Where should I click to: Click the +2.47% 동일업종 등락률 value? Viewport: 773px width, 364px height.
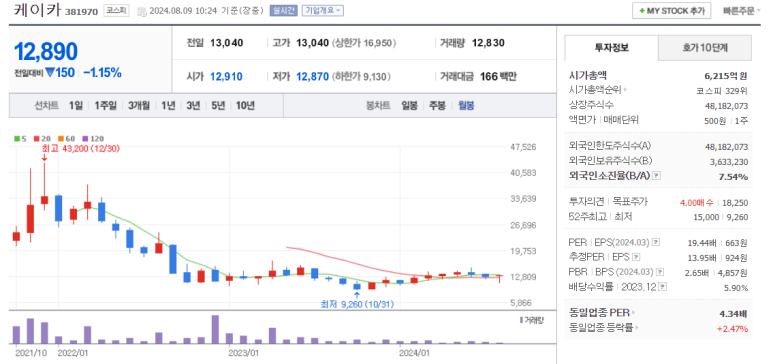click(733, 328)
